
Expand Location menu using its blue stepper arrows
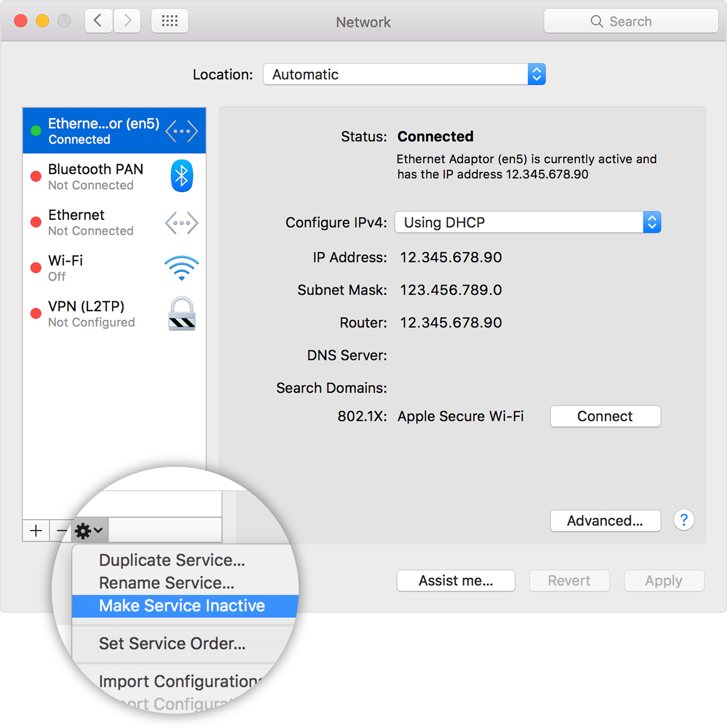coord(537,74)
